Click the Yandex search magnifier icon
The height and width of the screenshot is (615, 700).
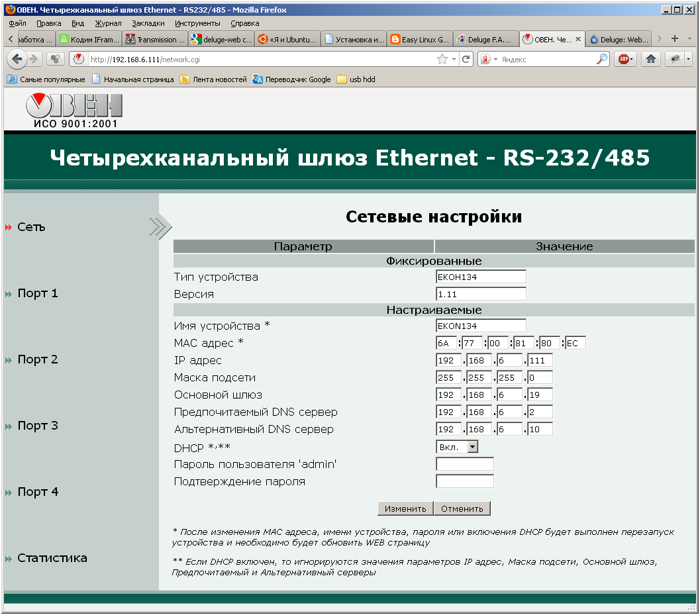(x=602, y=59)
